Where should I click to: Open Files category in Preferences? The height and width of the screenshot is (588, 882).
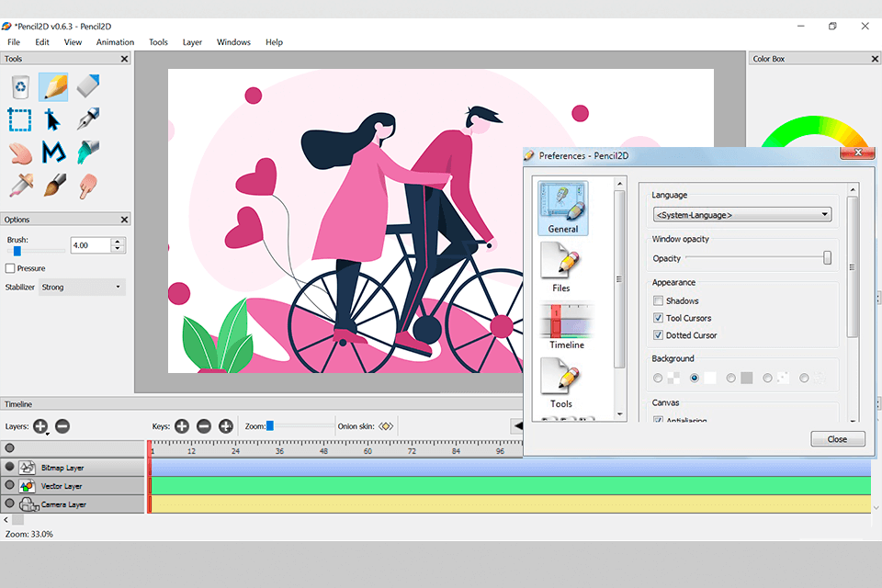pyautogui.click(x=561, y=267)
